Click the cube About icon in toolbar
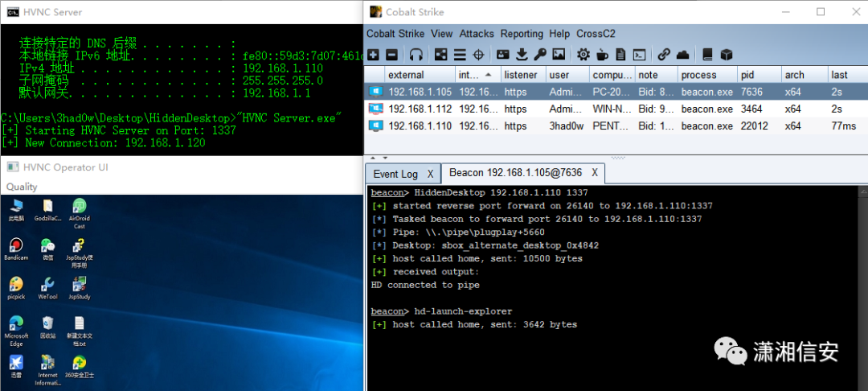868x391 pixels. point(727,54)
